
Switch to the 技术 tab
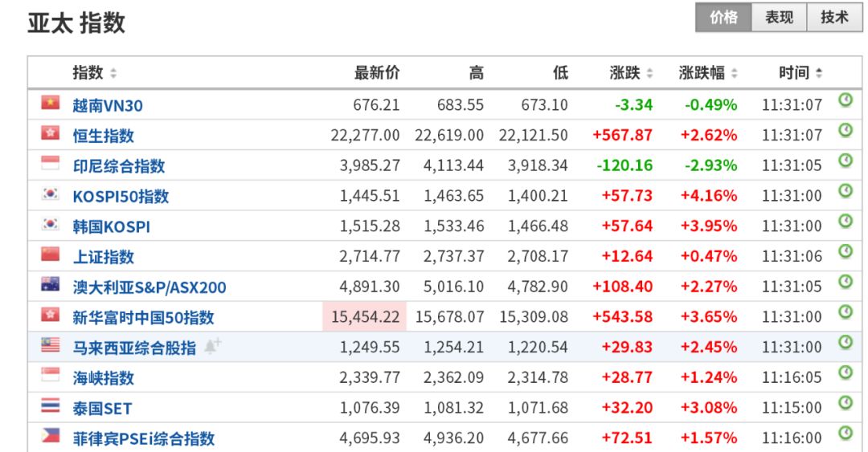click(834, 18)
